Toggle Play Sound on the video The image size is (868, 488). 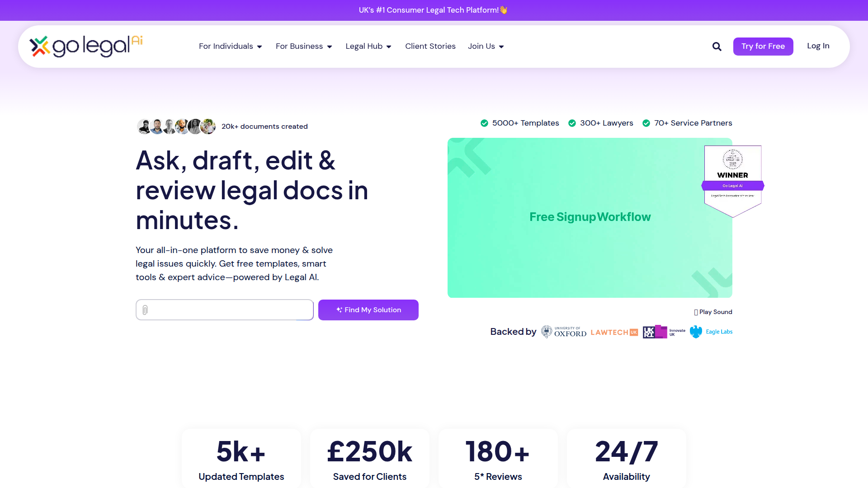click(713, 312)
